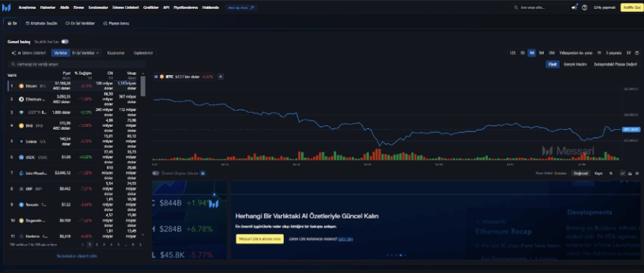Open the calendar date picker icon
This screenshot has width=644, height=273.
click(637, 53)
